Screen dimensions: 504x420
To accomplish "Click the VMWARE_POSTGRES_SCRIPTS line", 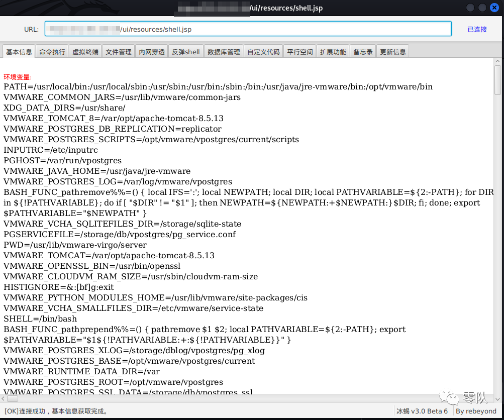I will point(151,140).
